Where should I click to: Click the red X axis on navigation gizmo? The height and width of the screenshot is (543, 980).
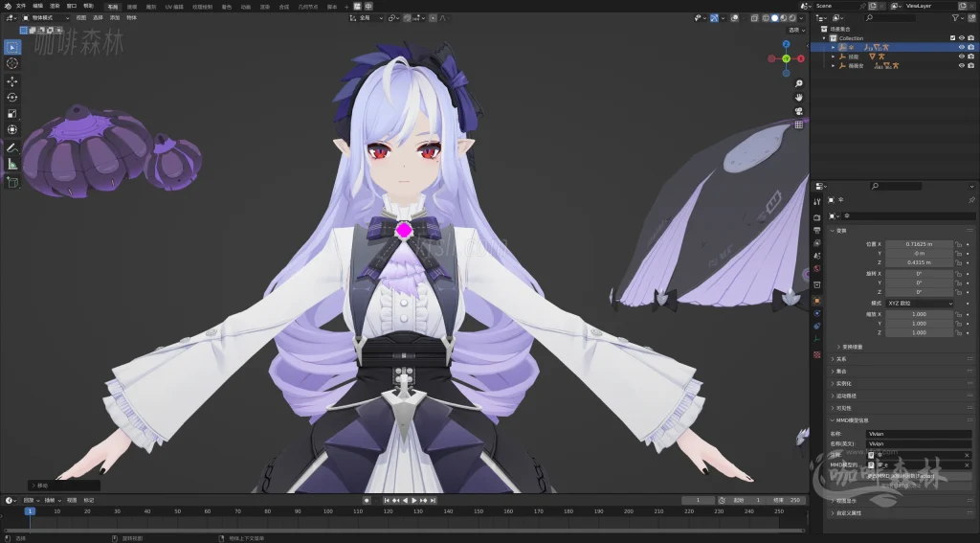click(x=801, y=58)
